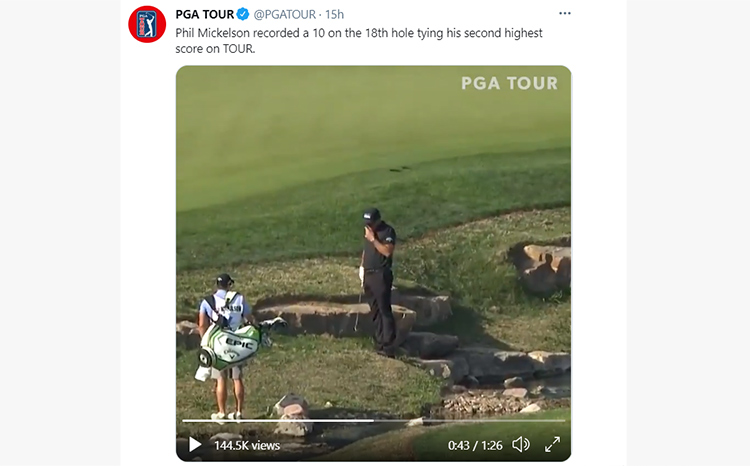Click the caddie carrying the EPIC bag
Screen dimensions: 750x466
pos(224,346)
